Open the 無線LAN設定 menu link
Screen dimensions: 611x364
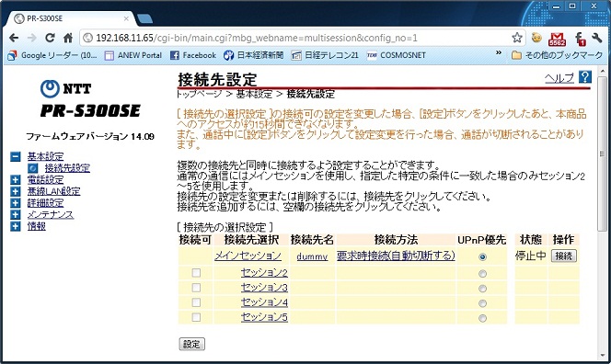[53, 191]
